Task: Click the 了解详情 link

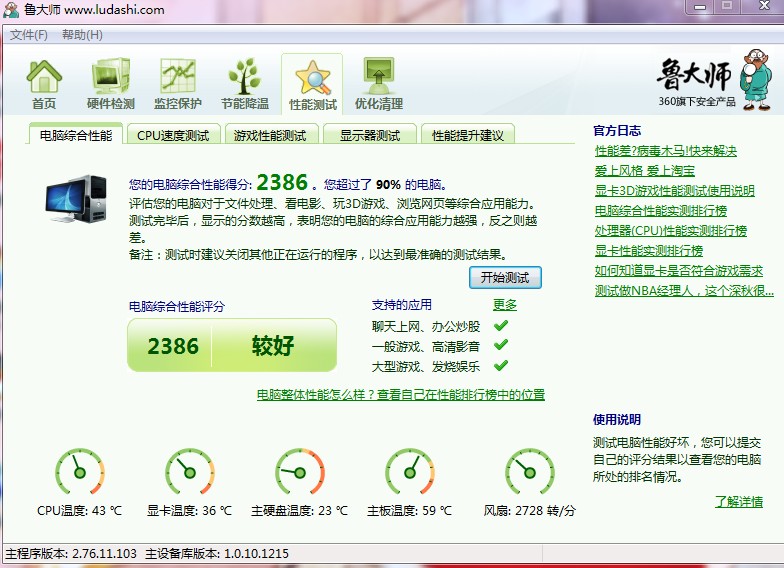Action: pos(738,501)
